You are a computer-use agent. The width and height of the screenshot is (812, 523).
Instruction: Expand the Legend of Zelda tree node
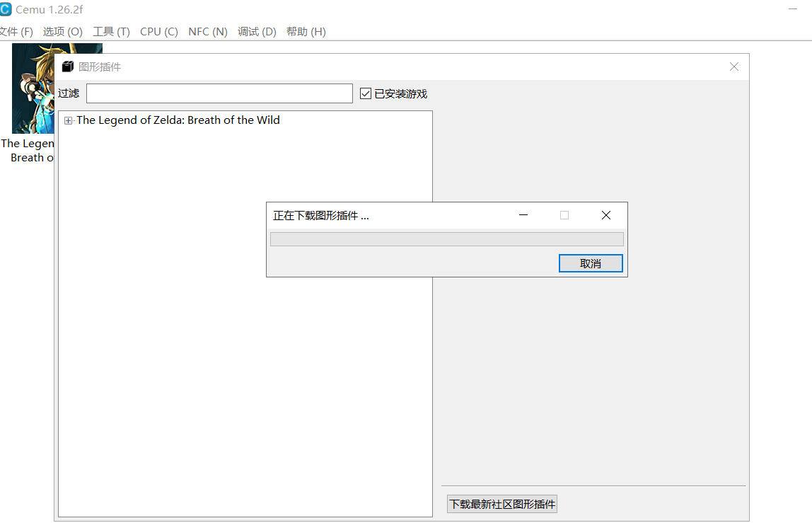[69, 121]
